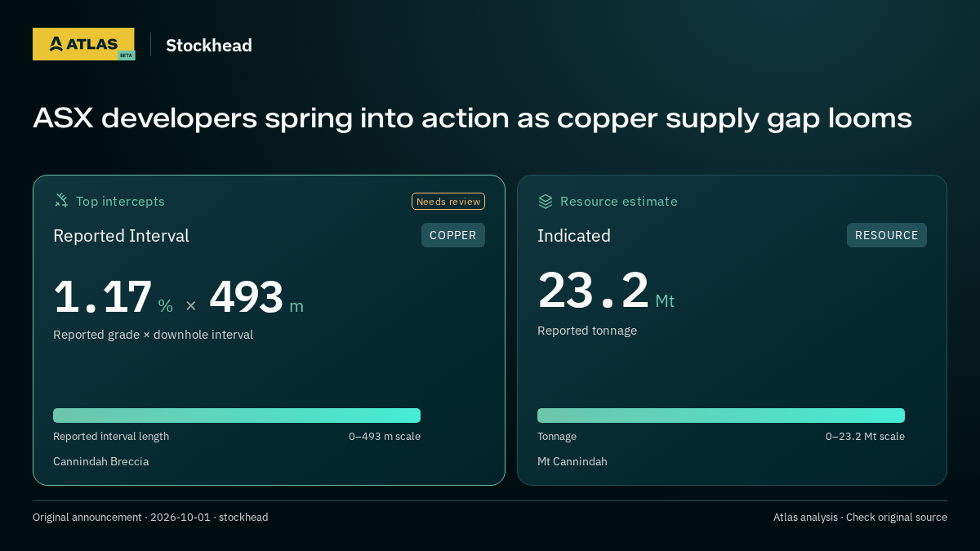Click the COPPER tag
980x551 pixels.
coord(453,235)
